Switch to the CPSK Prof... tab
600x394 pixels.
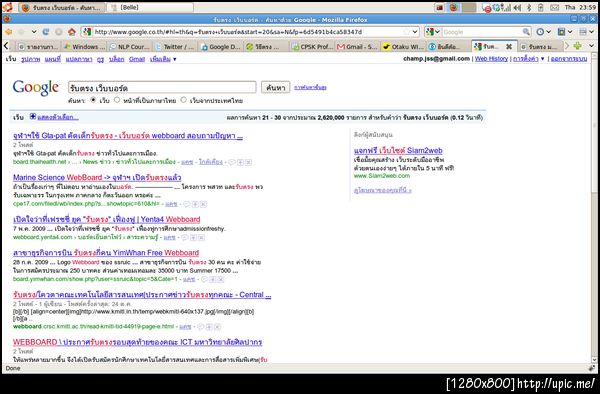pyautogui.click(x=312, y=47)
